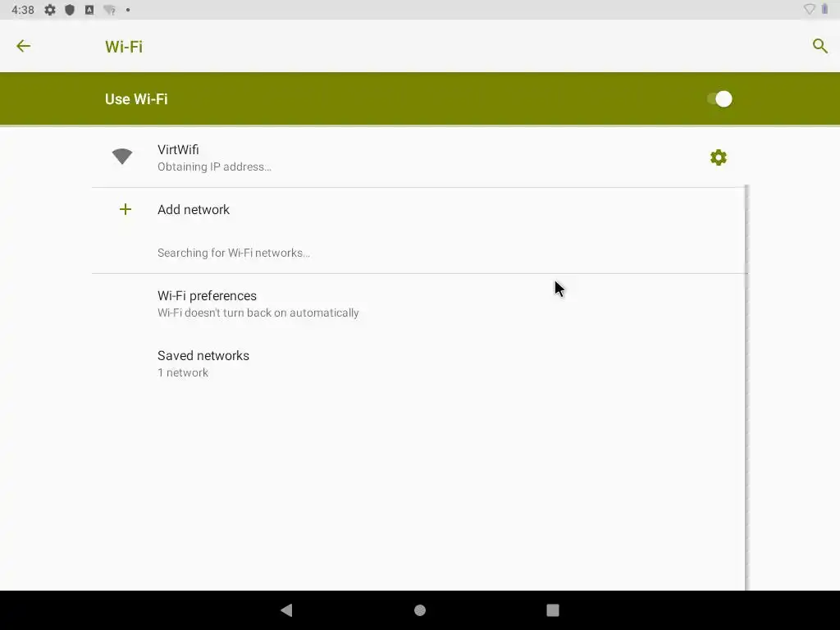Tap the battery icon in status bar
This screenshot has width=840, height=630.
coord(824,9)
